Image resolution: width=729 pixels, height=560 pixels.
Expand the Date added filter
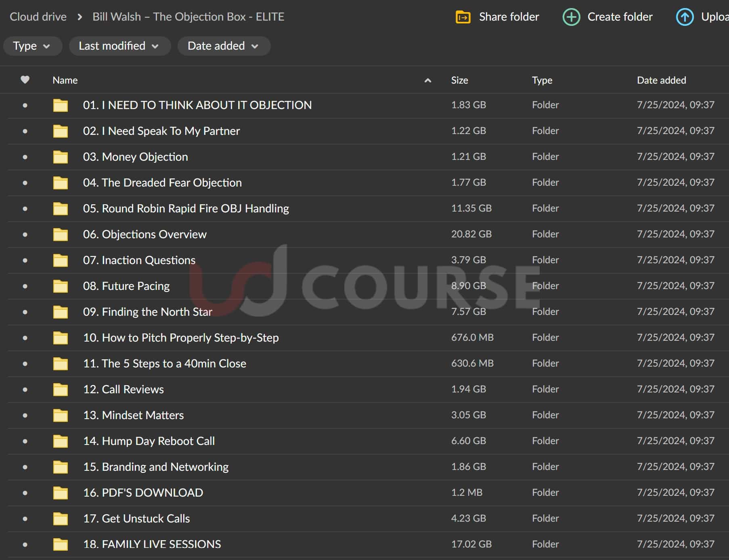point(224,46)
